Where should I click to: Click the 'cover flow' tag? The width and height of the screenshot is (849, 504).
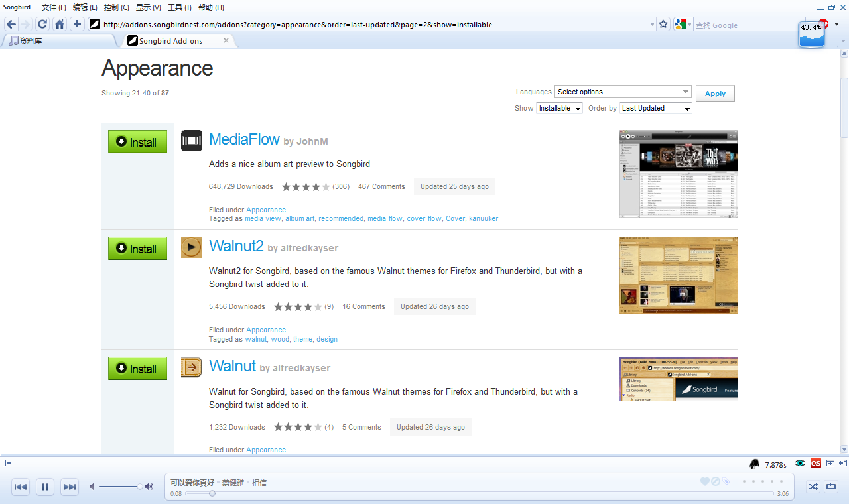point(424,218)
